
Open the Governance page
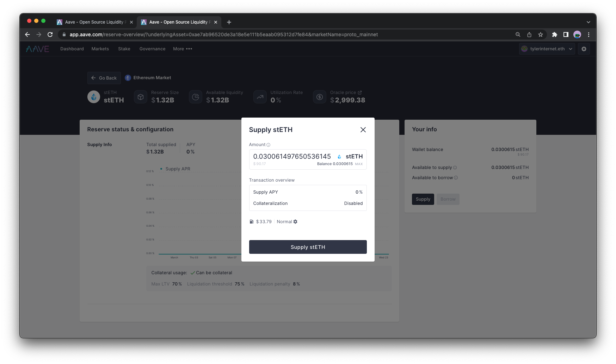pos(152,49)
